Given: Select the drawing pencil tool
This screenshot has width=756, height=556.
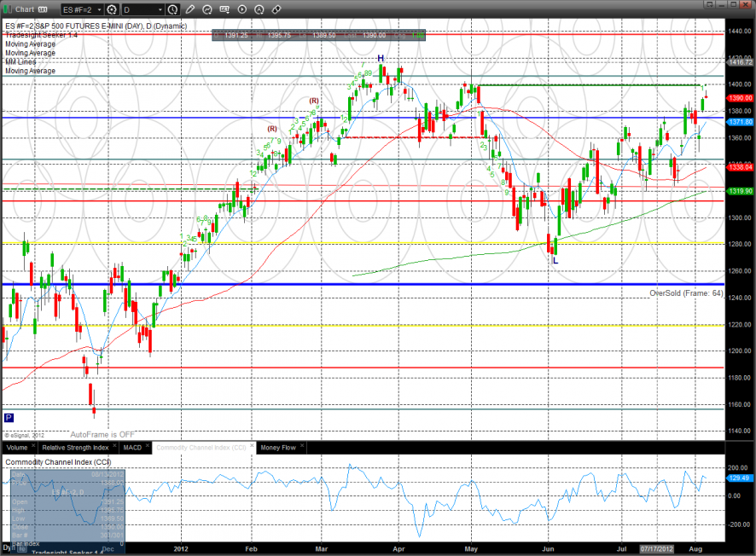Looking at the screenshot, I should (190, 9).
